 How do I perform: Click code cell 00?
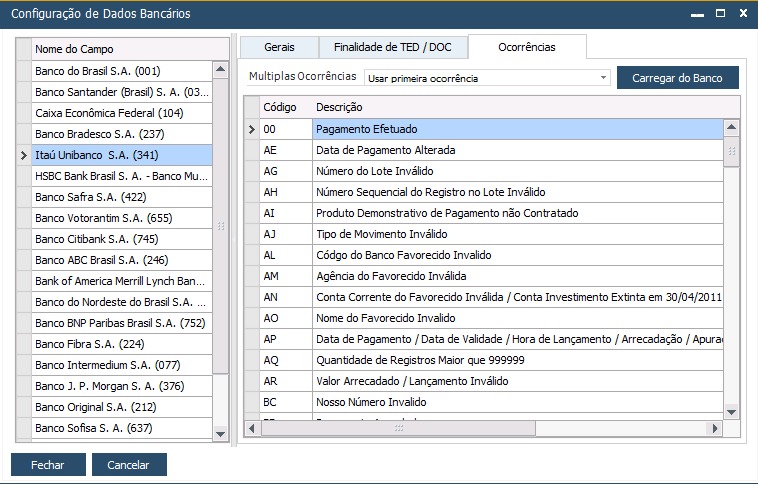coord(286,129)
